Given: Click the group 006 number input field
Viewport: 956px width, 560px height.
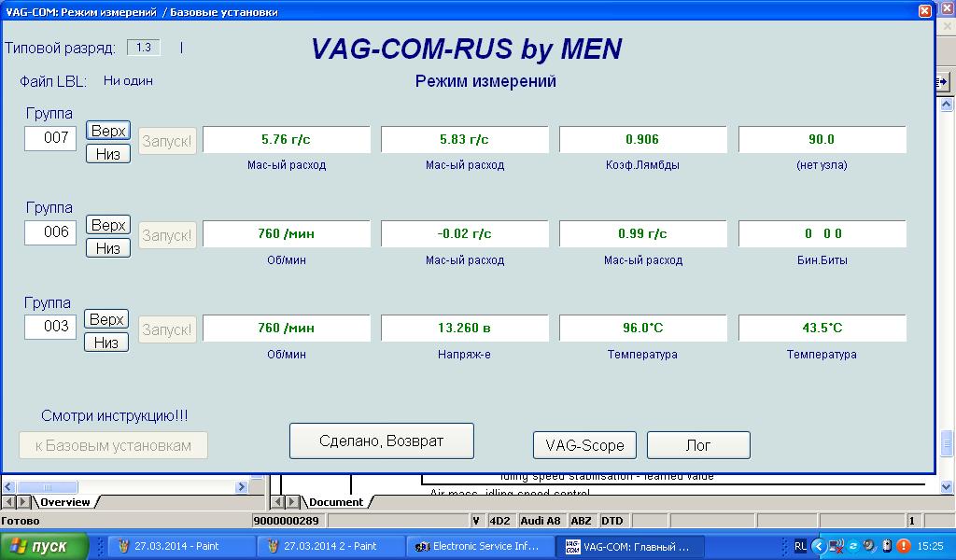Looking at the screenshot, I should click(x=50, y=232).
